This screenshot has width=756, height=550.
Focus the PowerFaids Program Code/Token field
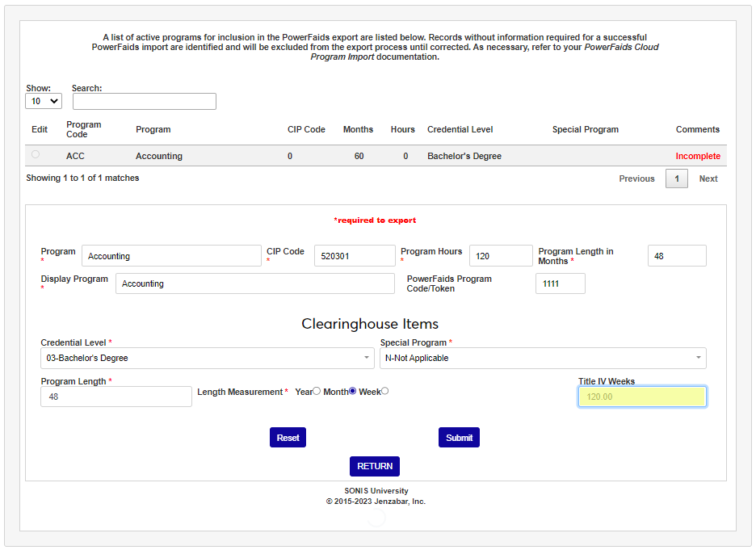pos(560,283)
